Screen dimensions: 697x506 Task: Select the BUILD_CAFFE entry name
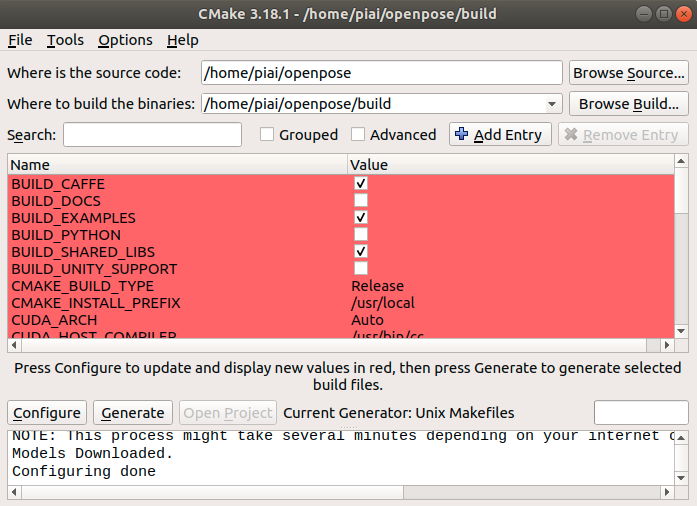tap(58, 184)
